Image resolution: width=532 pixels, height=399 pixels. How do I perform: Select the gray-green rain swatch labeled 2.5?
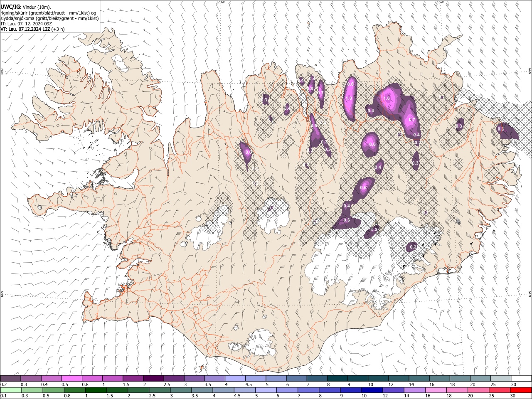[x=160, y=390]
